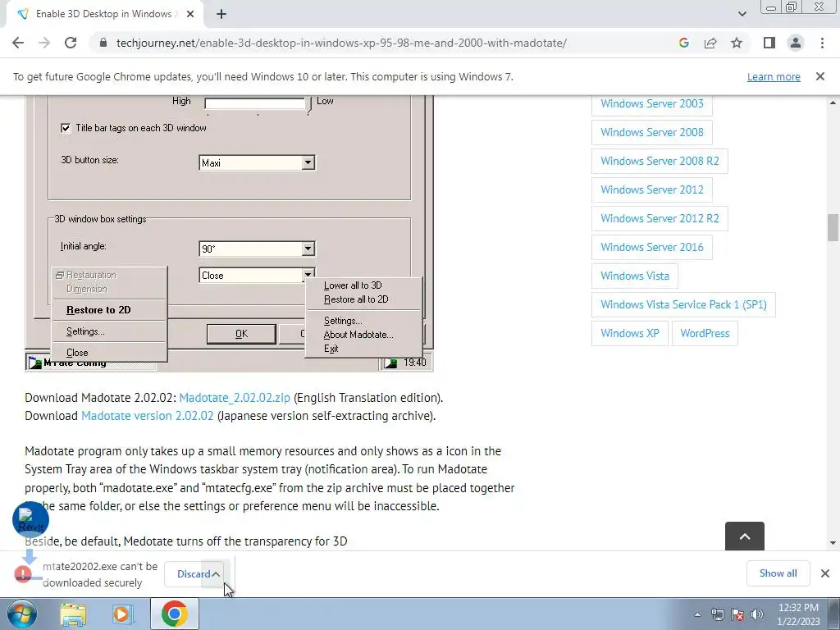This screenshot has height=630, width=840.
Task: Close the downloads bar
Action: pyautogui.click(x=825, y=573)
